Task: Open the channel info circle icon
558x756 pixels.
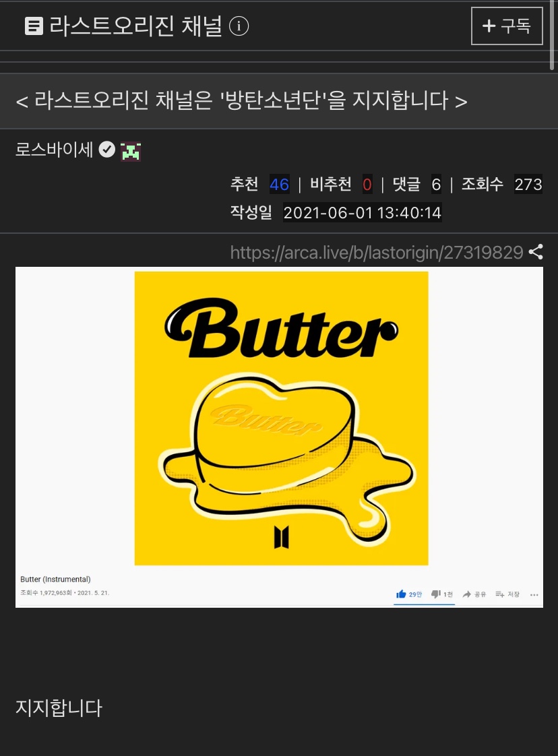Action: [x=239, y=26]
